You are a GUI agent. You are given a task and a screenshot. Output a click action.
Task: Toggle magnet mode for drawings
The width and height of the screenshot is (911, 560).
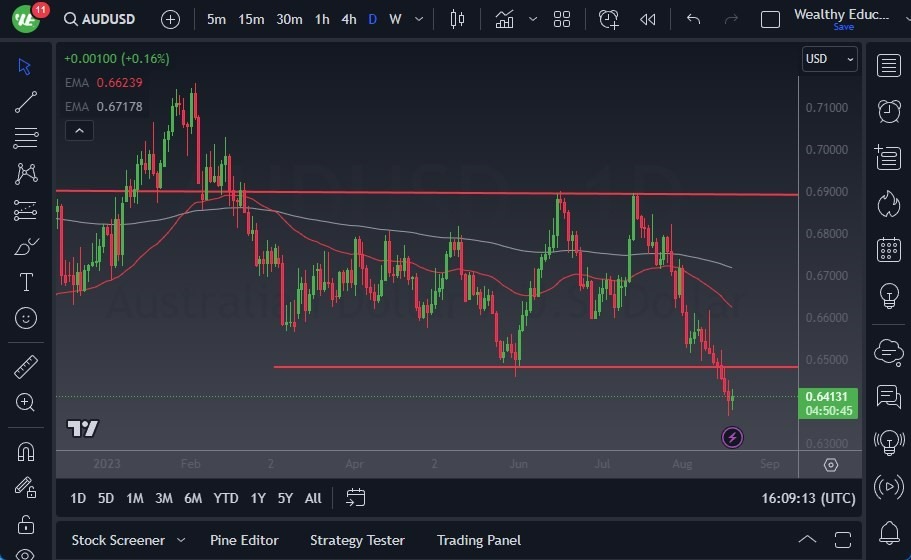[x=26, y=451]
